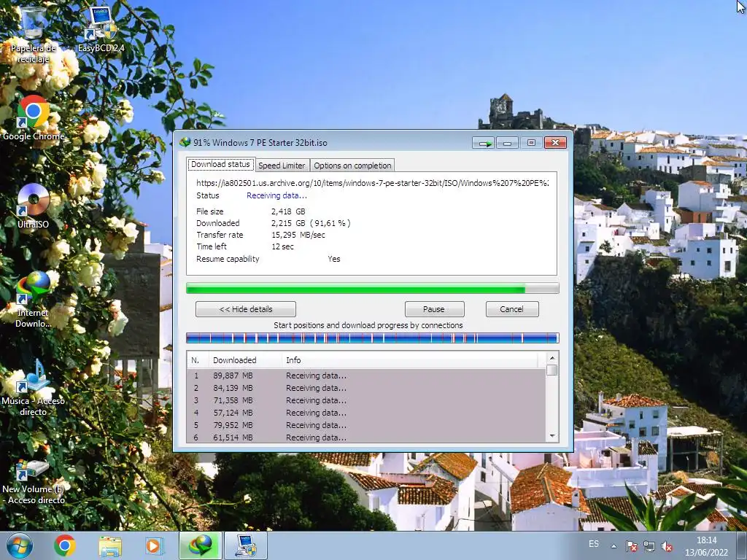
Task: Switch to Internet Download Manager taskbar button
Action: tap(201, 545)
